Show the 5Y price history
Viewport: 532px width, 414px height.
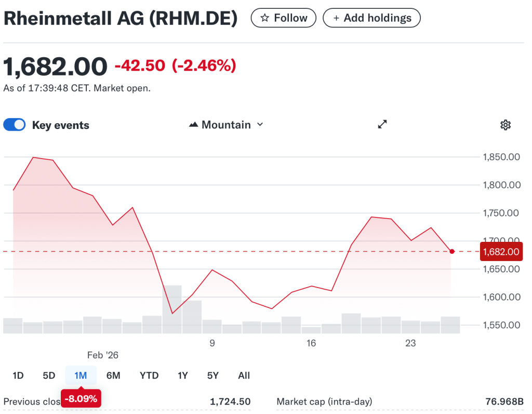point(213,376)
